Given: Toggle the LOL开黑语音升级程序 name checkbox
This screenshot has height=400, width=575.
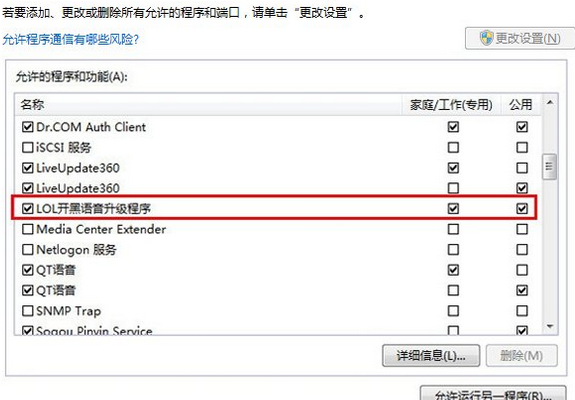Looking at the screenshot, I should (x=28, y=209).
